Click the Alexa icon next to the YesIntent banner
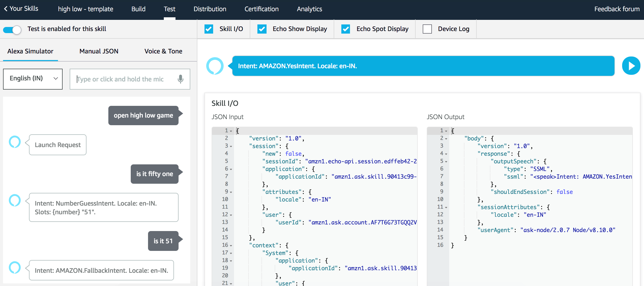 tap(215, 66)
